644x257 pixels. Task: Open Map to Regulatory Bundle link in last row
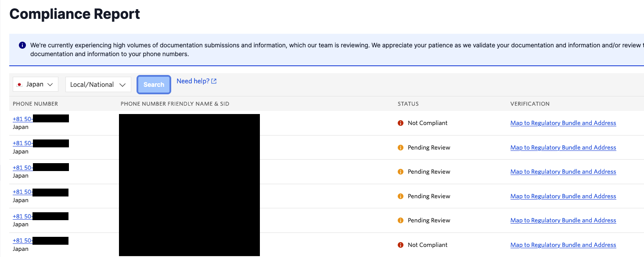click(x=563, y=245)
